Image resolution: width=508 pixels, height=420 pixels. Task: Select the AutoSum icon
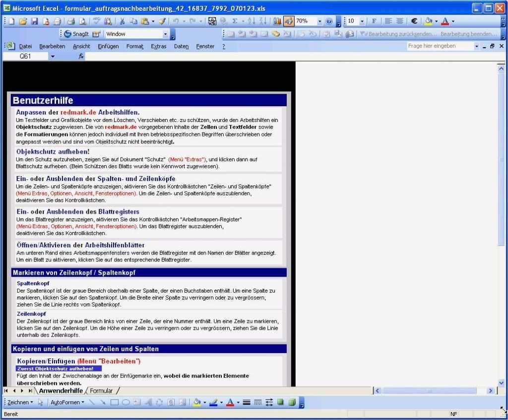pos(235,21)
